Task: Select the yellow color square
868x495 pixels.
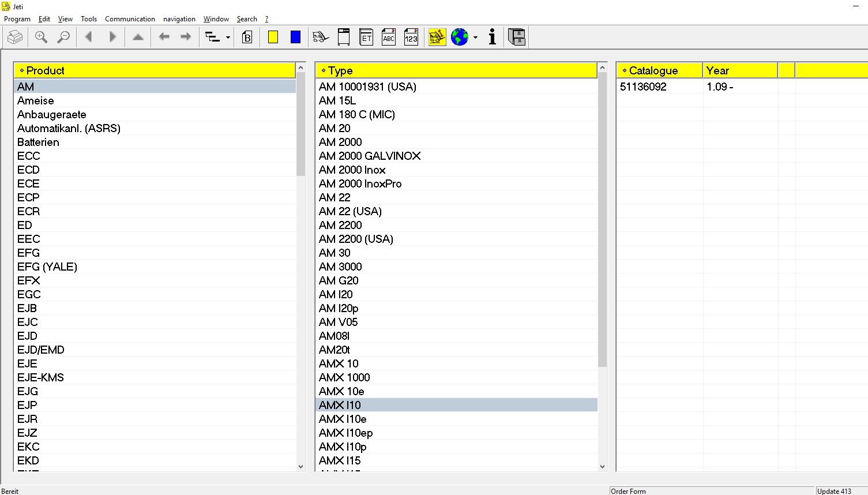Action: [273, 37]
